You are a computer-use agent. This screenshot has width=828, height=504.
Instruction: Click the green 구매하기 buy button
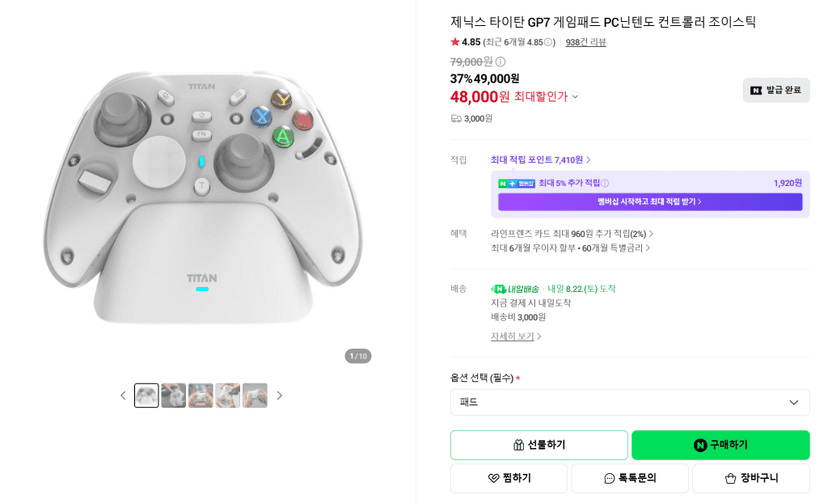click(720, 445)
